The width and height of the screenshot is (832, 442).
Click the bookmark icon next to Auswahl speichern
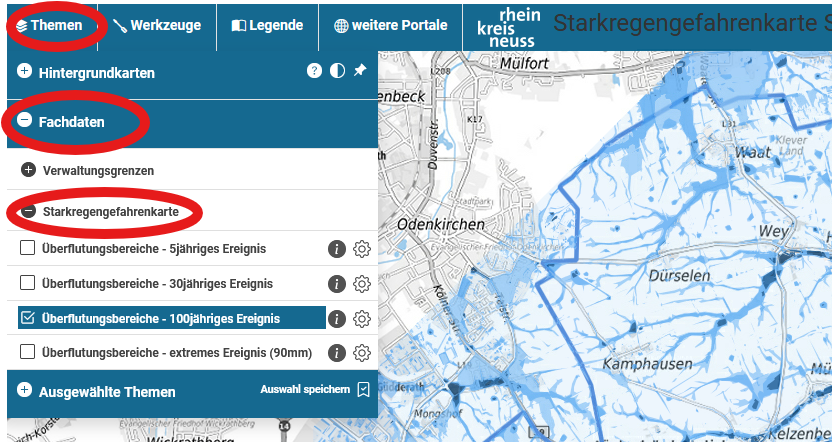363,389
